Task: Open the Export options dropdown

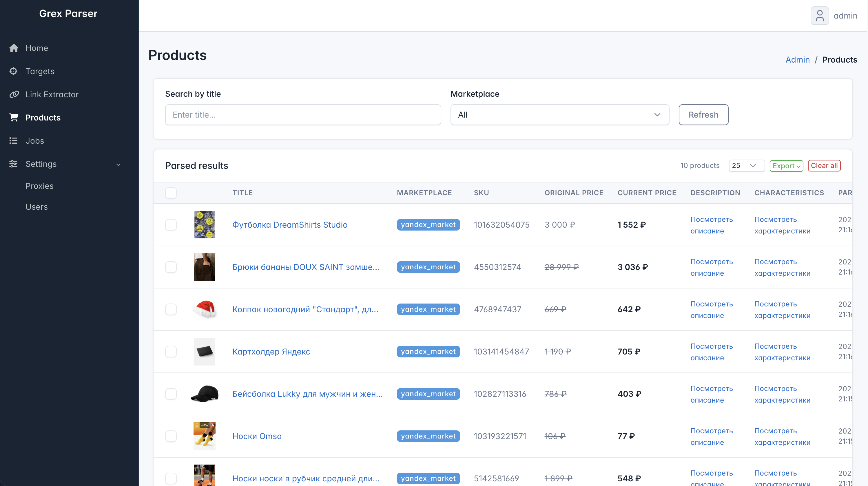Action: coord(786,165)
